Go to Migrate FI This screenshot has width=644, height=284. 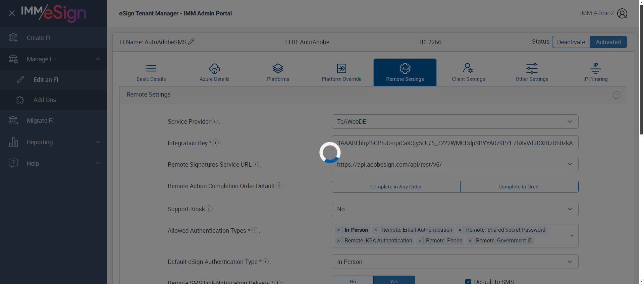click(54, 120)
